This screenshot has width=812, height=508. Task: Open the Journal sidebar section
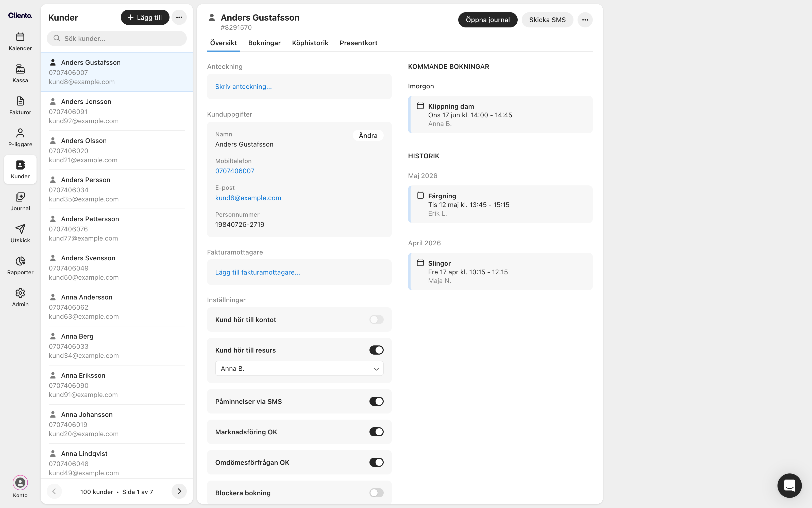[x=20, y=202]
